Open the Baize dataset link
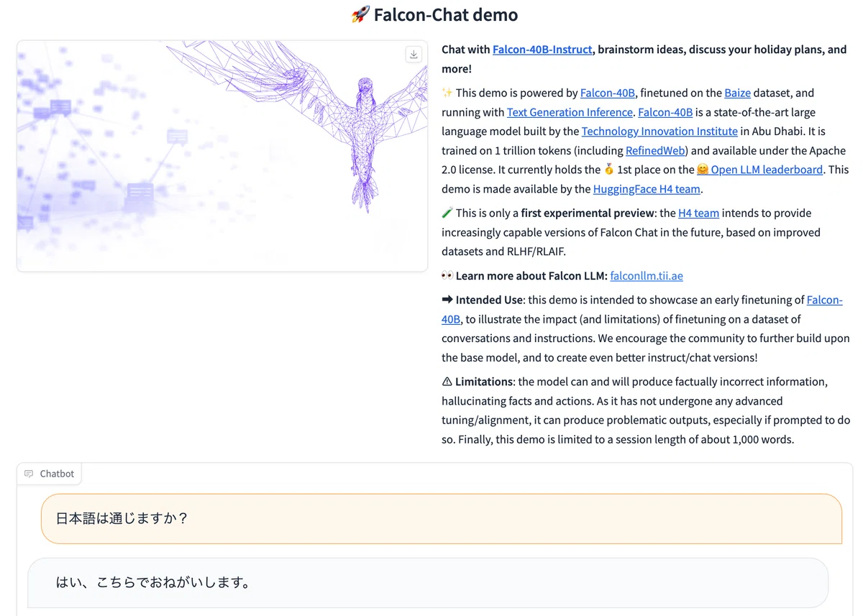Screen dimensions: 863x616 (x=737, y=93)
